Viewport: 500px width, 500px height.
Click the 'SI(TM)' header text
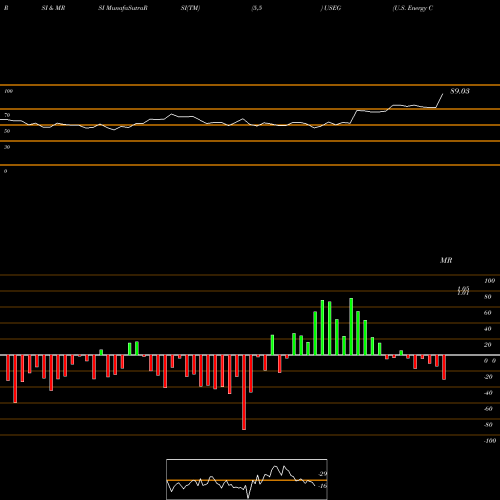[190, 8]
